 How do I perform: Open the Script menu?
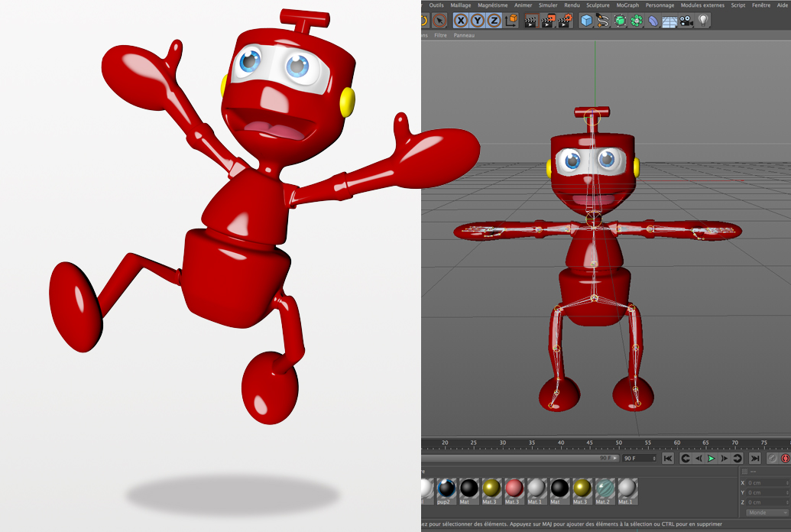[738, 5]
